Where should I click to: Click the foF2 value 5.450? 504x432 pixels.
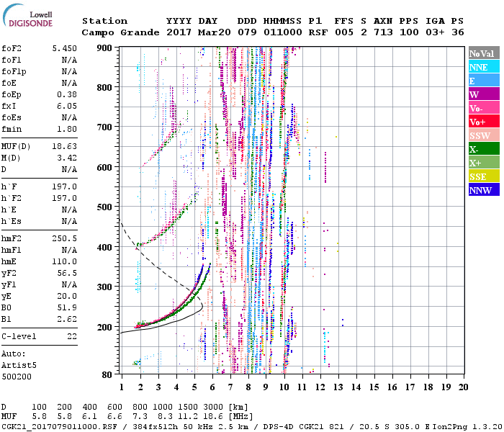click(x=64, y=48)
